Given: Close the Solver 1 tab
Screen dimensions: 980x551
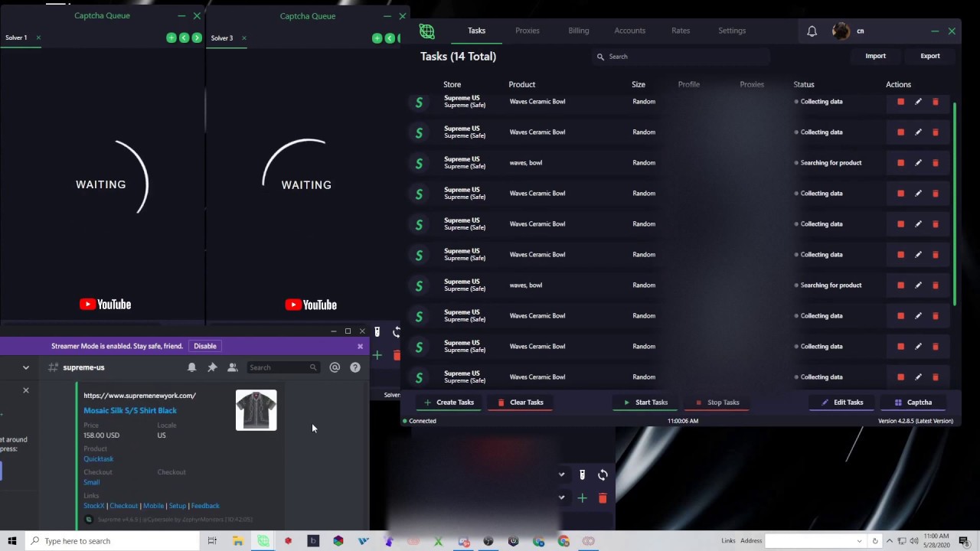Looking at the screenshot, I should tap(38, 37).
